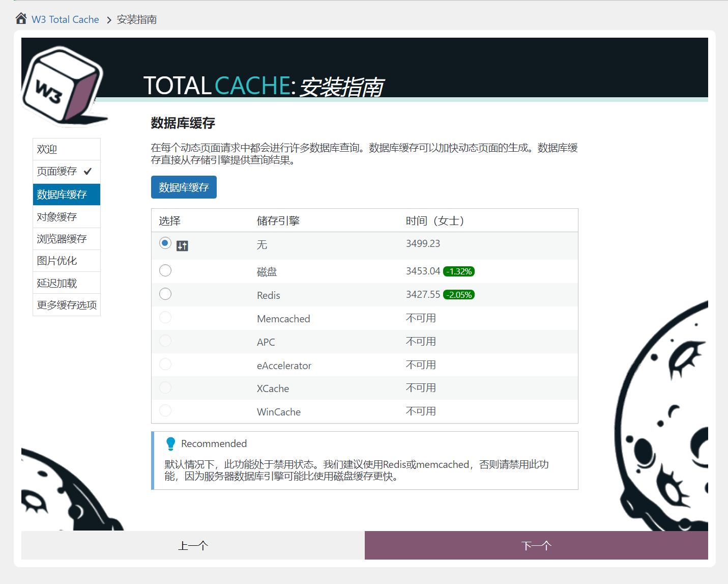Viewport: 728px width, 584px height.
Task: Open the W3 Total Cache breadcrumb link
Action: point(65,19)
